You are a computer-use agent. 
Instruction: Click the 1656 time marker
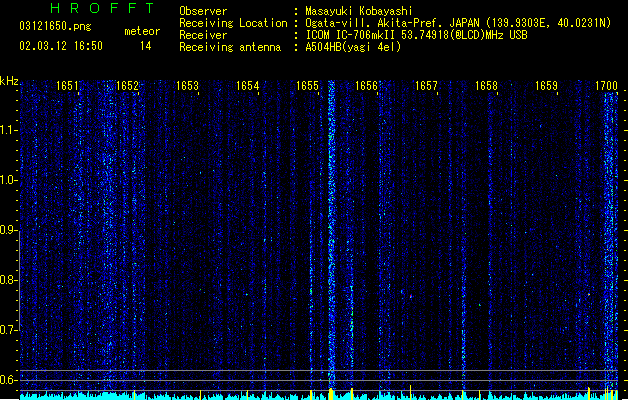366,86
